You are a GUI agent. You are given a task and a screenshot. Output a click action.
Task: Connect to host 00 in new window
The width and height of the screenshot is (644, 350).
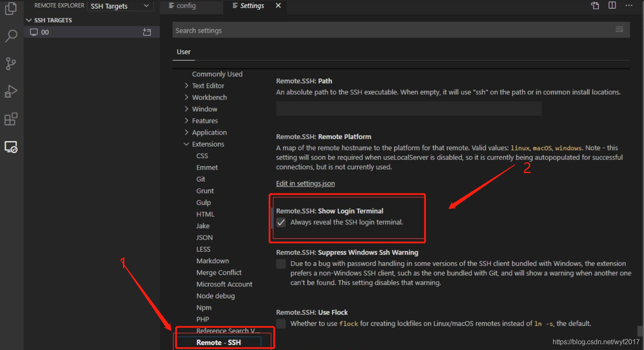click(x=147, y=32)
